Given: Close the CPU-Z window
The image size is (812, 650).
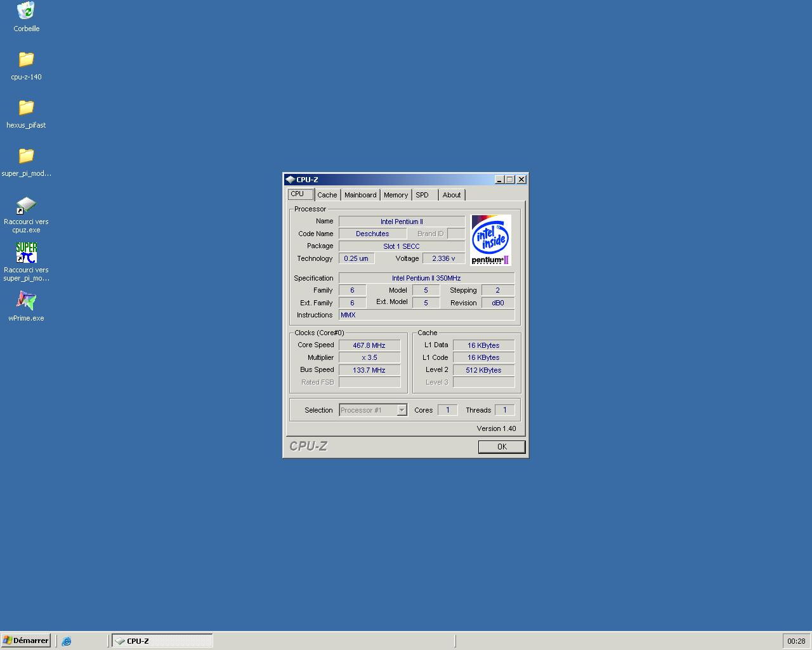Looking at the screenshot, I should (521, 180).
